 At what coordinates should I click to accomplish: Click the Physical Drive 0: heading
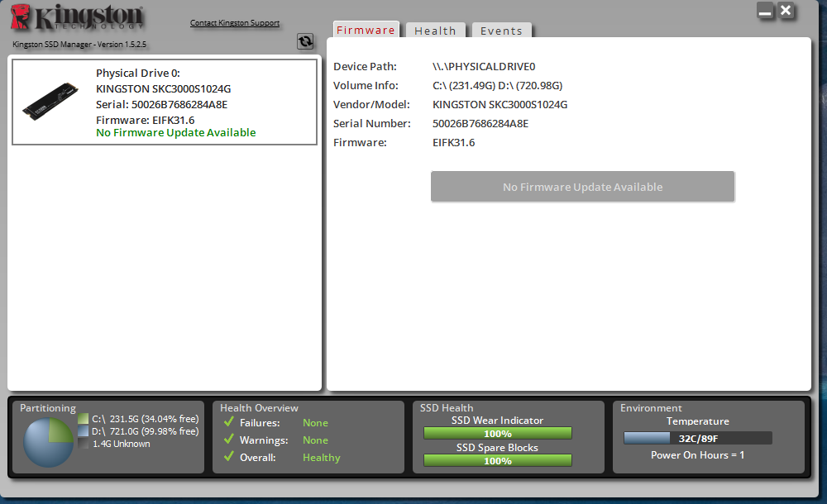137,73
